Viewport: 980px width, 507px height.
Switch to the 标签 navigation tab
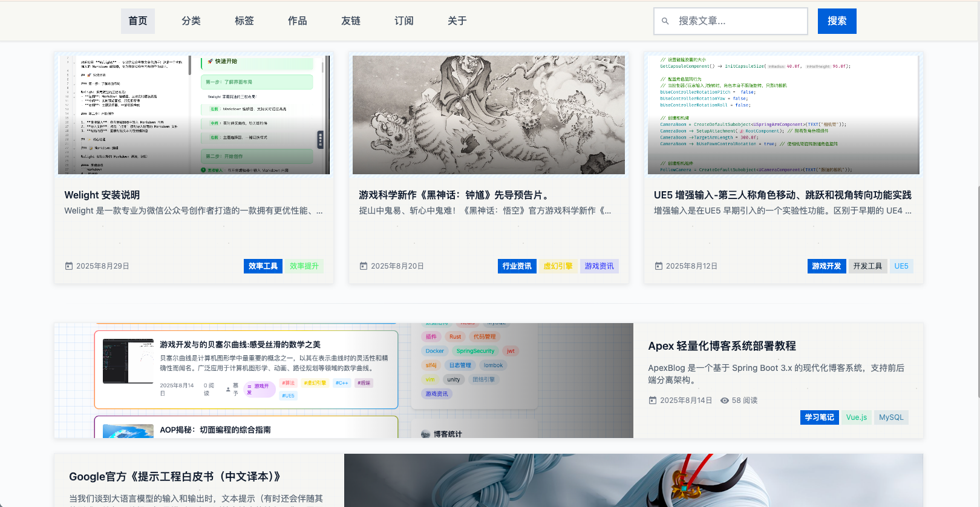[244, 21]
